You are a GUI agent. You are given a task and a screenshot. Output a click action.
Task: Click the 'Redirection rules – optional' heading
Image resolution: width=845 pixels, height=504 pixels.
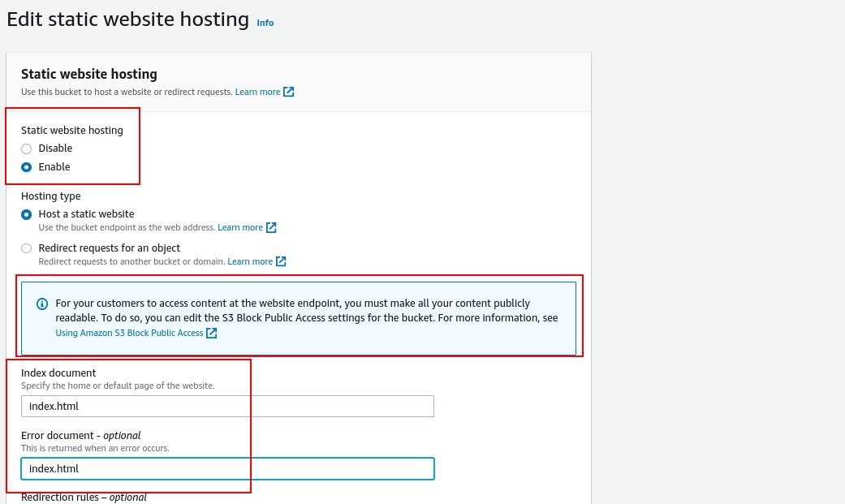click(x=84, y=498)
